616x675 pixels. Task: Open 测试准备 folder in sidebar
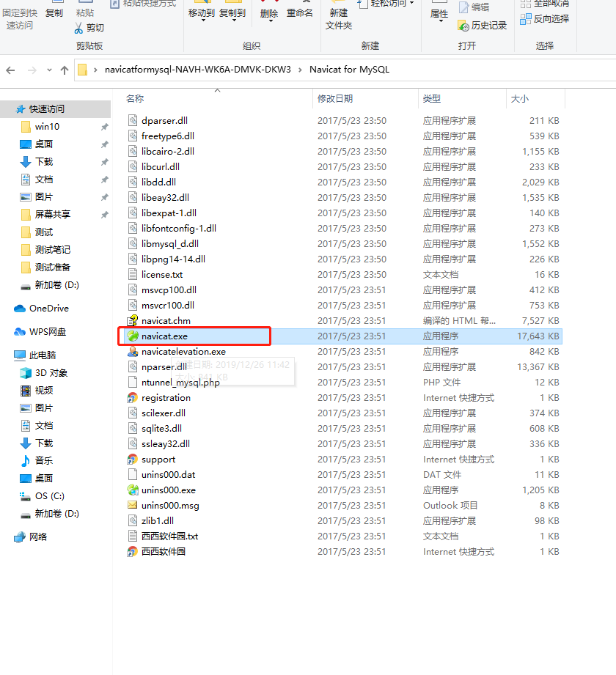click(x=45, y=268)
